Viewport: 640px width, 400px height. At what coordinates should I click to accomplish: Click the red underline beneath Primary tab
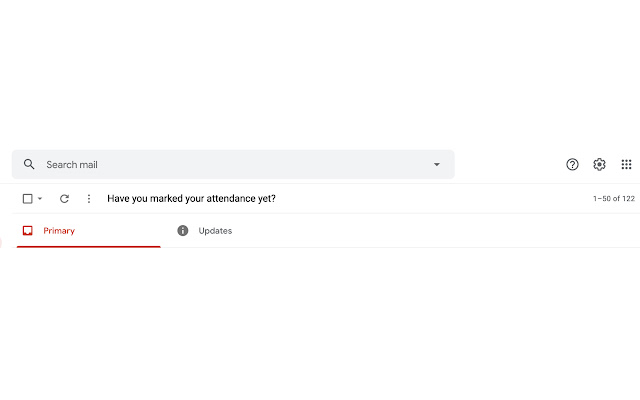(88, 245)
